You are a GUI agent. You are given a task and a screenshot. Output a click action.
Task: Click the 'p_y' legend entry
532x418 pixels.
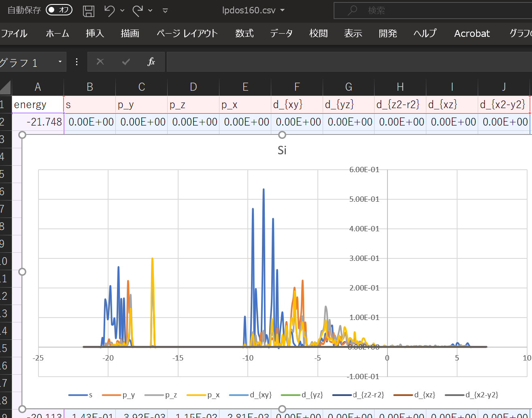click(118, 395)
